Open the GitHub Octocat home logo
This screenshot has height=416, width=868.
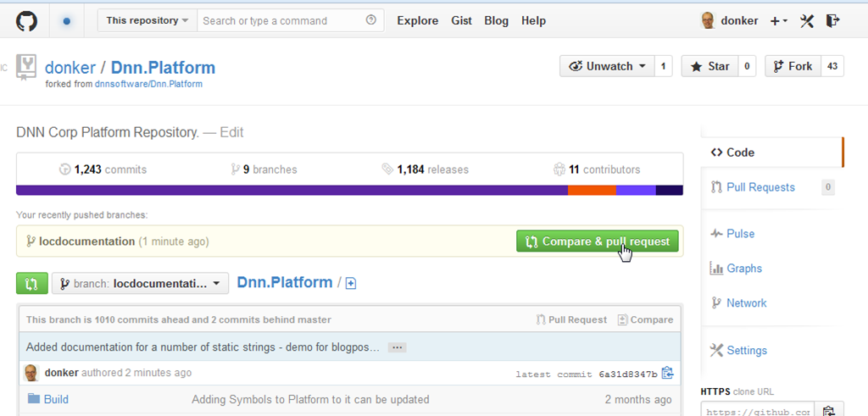coord(26,21)
